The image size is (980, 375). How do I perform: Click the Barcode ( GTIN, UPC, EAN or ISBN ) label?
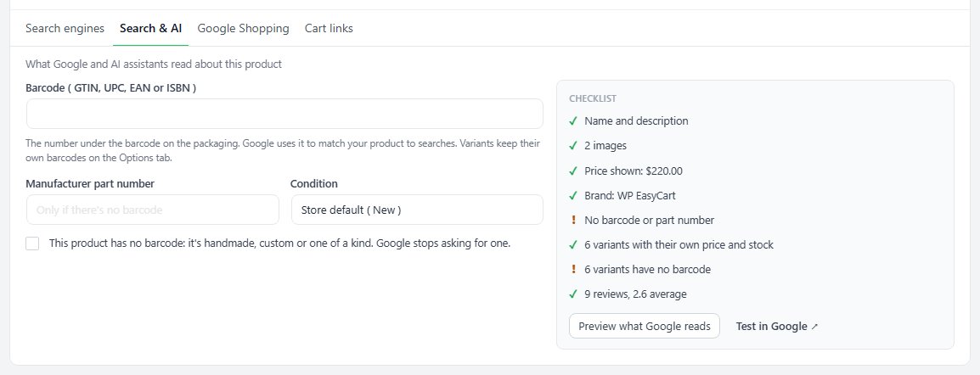coord(111,88)
